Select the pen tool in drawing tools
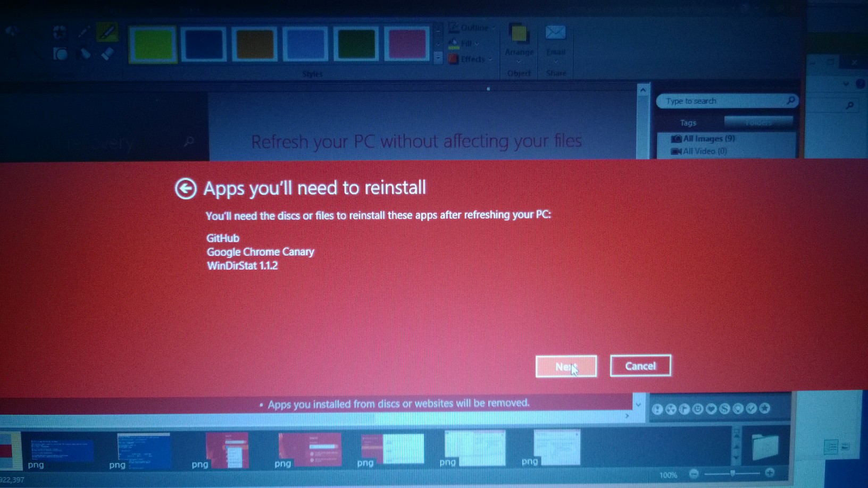The width and height of the screenshot is (868, 488). pos(84,32)
